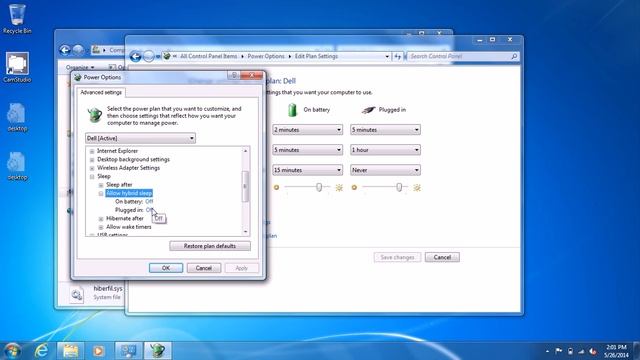The height and width of the screenshot is (360, 640).
Task: Click the settings list scrollbar thumb
Action: [245, 187]
